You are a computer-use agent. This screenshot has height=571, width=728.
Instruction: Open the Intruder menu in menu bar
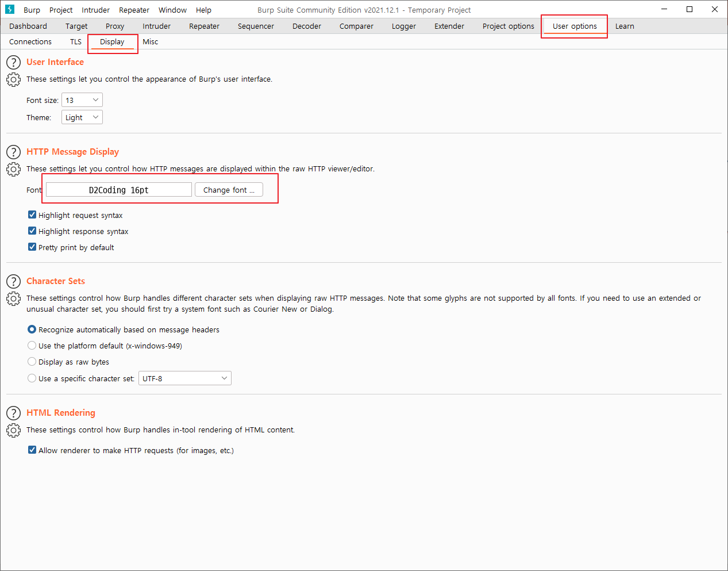coord(95,10)
